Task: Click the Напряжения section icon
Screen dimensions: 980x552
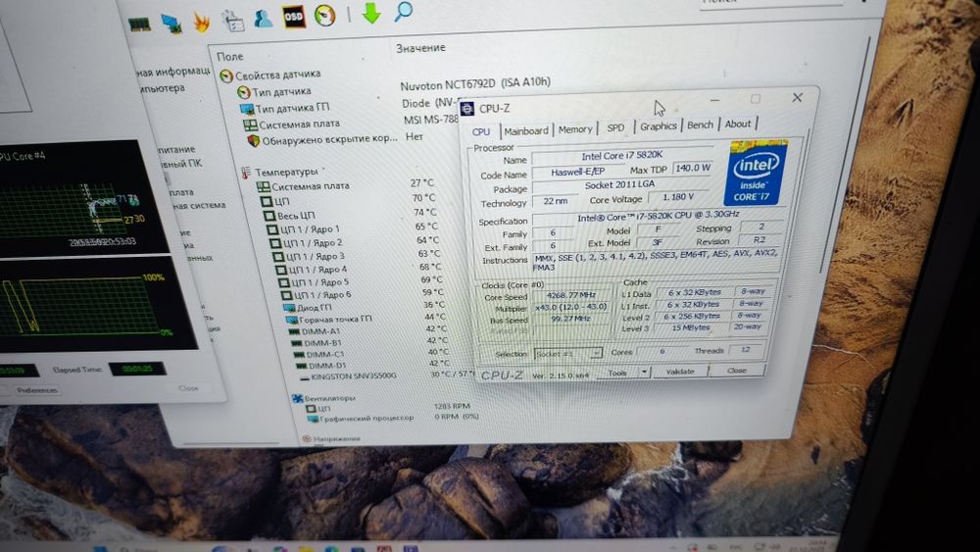Action: click(x=306, y=439)
